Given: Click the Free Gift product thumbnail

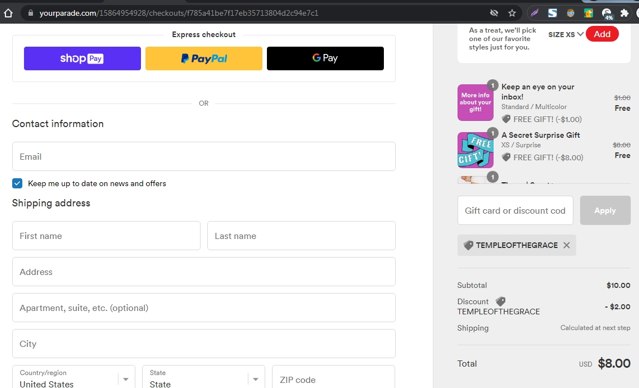Looking at the screenshot, I should pyautogui.click(x=476, y=150).
